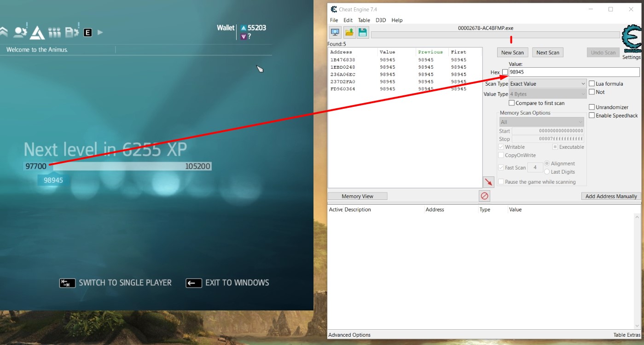This screenshot has height=345, width=644.
Task: Click Add Address Manually
Action: coord(611,196)
